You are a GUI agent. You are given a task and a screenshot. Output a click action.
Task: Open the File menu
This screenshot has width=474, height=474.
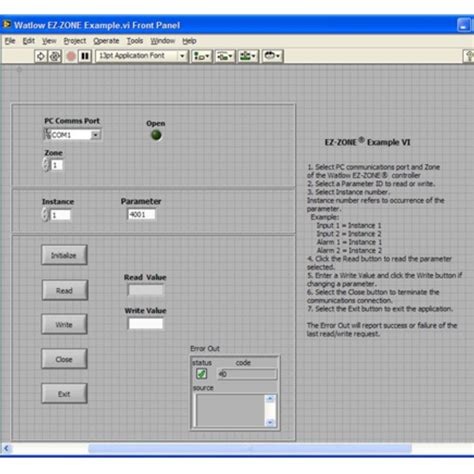pos(10,41)
